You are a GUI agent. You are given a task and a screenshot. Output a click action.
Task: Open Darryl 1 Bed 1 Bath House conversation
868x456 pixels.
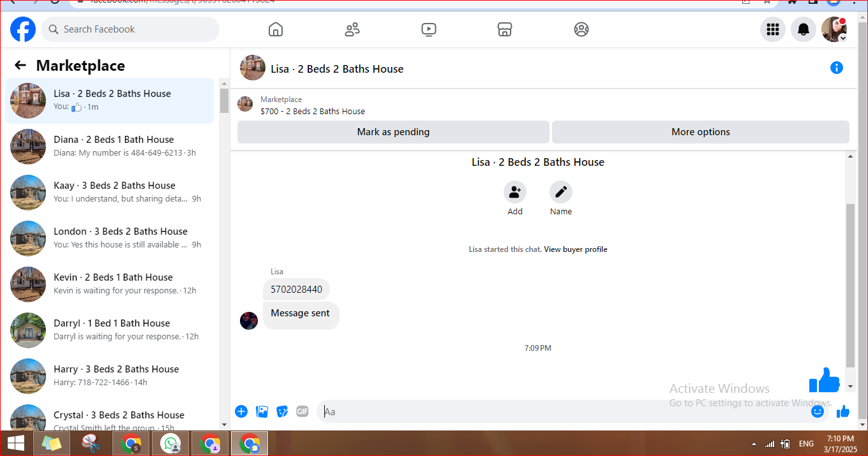[x=110, y=330]
